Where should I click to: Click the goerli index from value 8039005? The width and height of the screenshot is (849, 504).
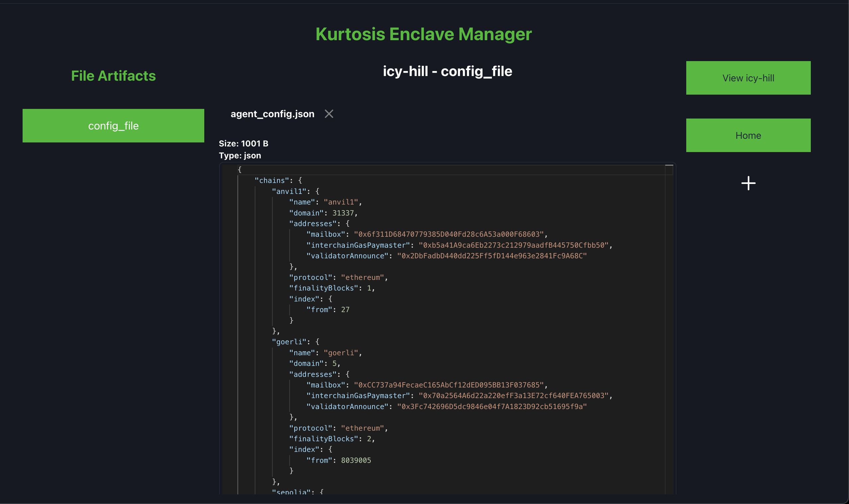click(x=356, y=460)
